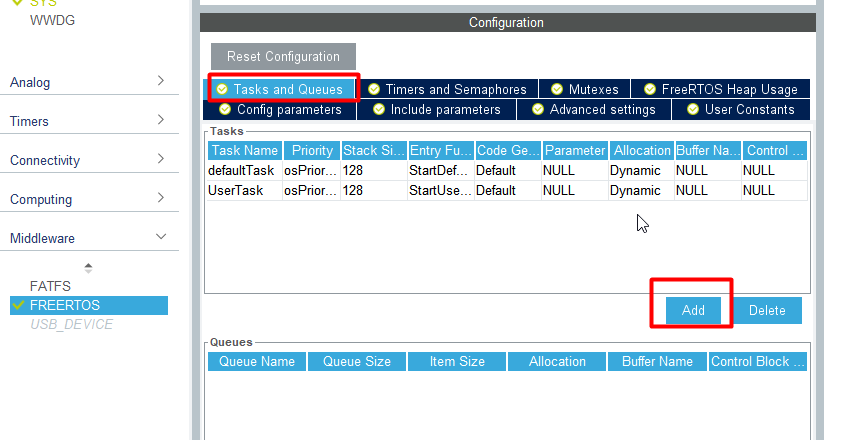The image size is (868, 440).
Task: Click the Item Size column header
Action: (x=457, y=361)
